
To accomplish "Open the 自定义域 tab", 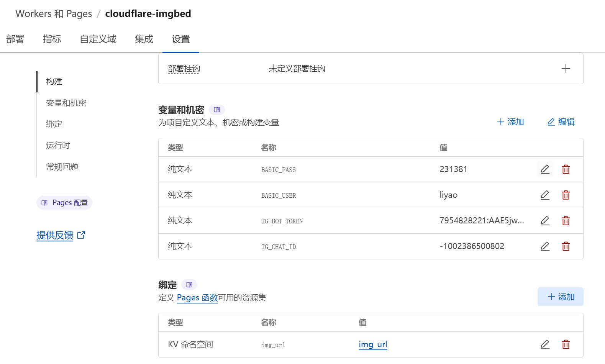I will pos(98,39).
